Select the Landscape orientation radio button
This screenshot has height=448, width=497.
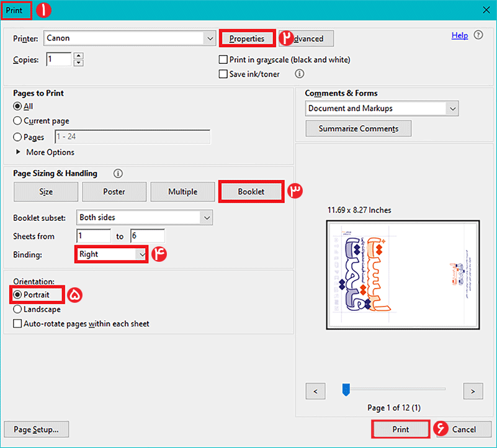click(17, 309)
